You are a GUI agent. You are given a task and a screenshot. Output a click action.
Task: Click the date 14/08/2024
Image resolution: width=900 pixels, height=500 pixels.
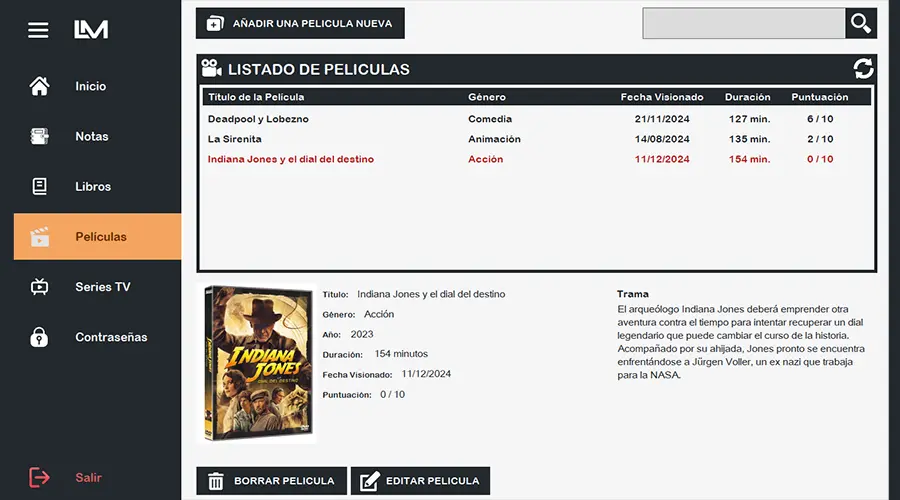pyautogui.click(x=662, y=139)
